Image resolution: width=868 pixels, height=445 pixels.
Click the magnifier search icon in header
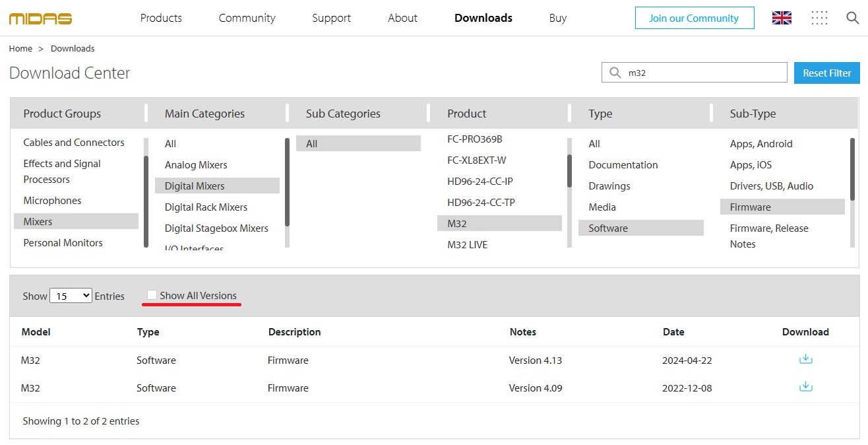[x=852, y=18]
